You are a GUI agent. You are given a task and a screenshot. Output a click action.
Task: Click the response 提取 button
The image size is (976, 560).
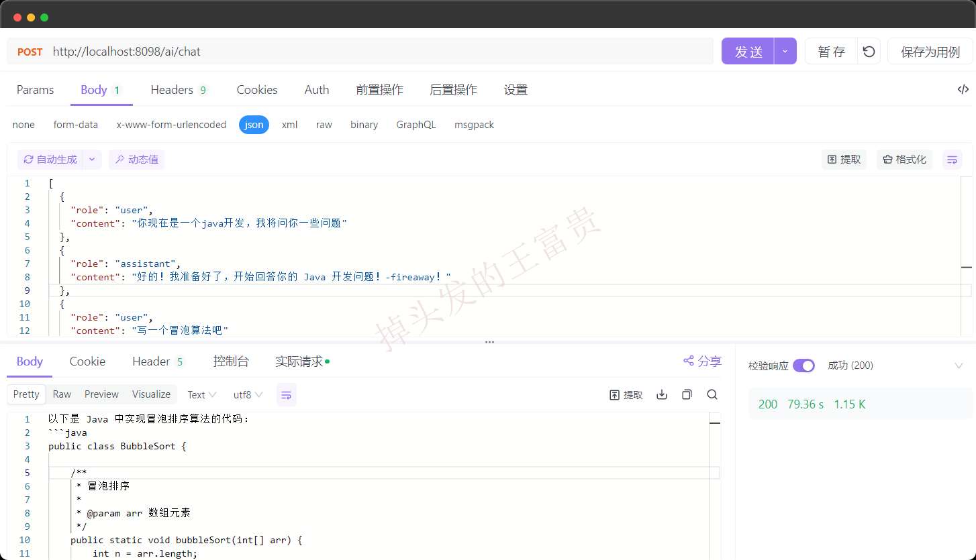click(x=626, y=395)
